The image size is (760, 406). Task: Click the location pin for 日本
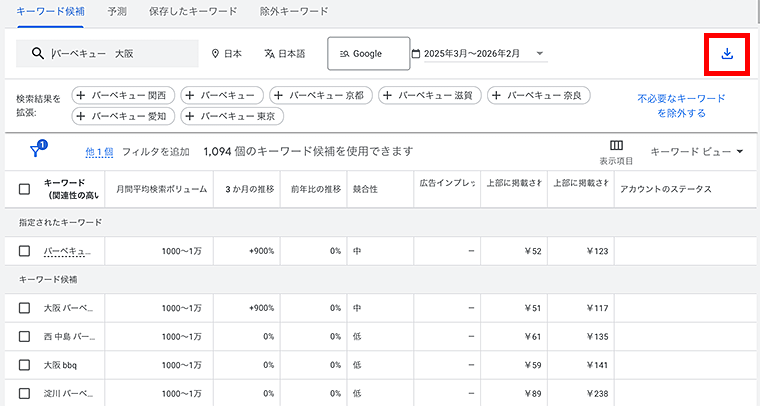click(x=216, y=54)
